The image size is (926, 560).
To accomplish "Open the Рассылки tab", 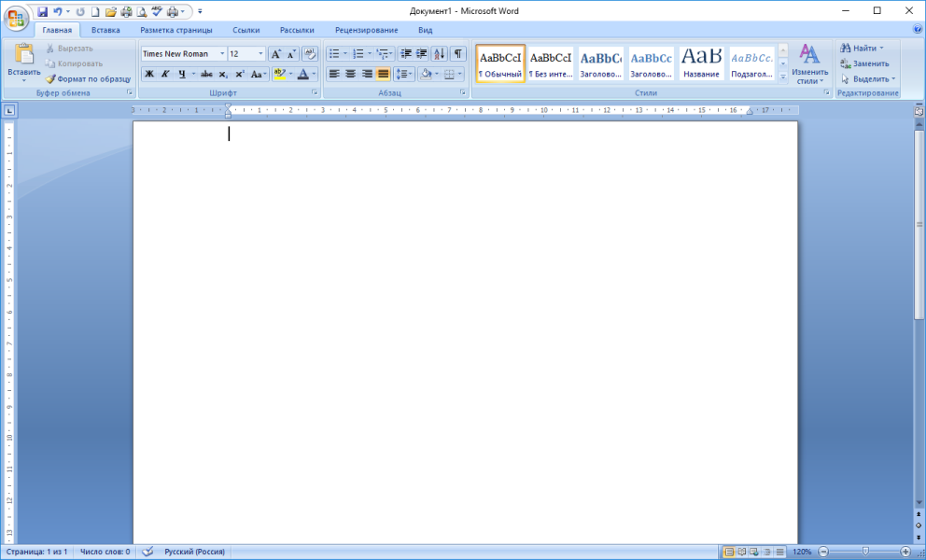I will coord(297,30).
